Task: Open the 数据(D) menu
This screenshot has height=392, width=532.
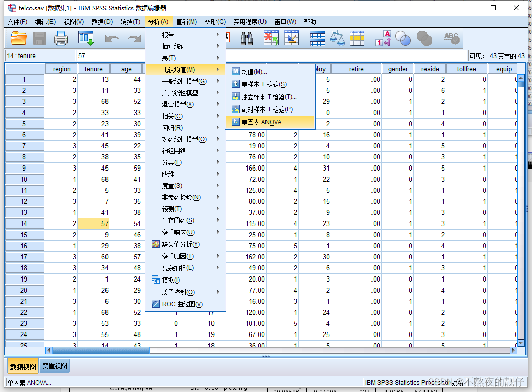Action: click(x=102, y=22)
